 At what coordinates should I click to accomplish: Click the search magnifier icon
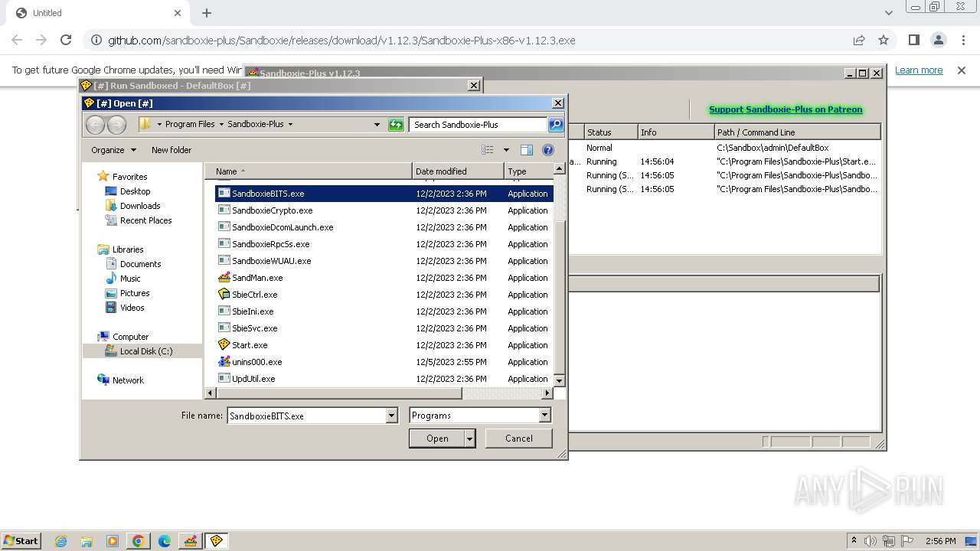click(x=556, y=125)
